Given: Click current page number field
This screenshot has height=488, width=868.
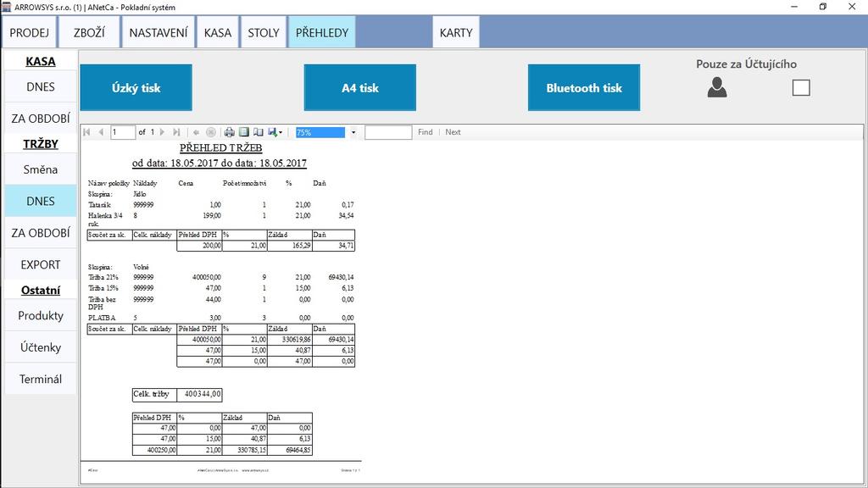Looking at the screenshot, I should [123, 132].
